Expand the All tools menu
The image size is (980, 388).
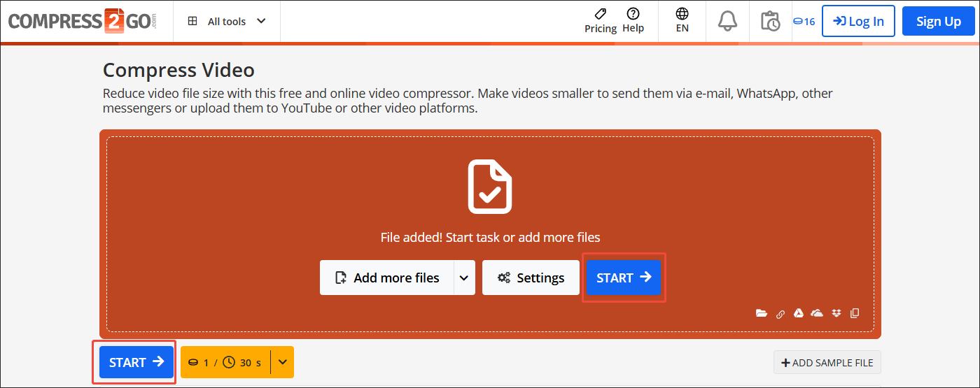click(x=227, y=21)
